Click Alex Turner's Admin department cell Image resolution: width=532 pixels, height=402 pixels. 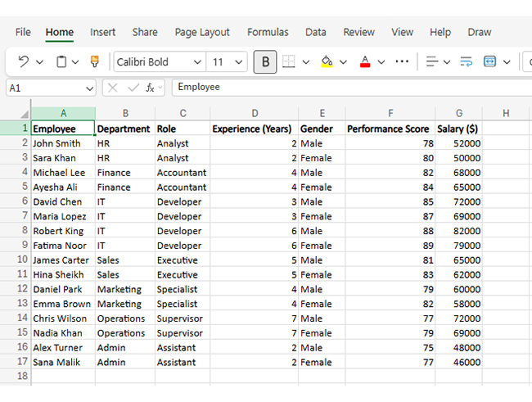(x=125, y=348)
